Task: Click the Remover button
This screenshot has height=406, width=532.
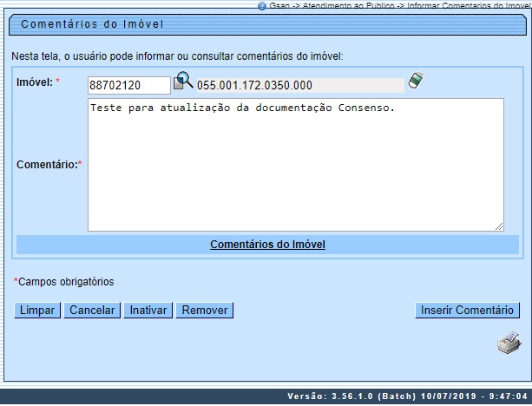Action: click(x=205, y=311)
